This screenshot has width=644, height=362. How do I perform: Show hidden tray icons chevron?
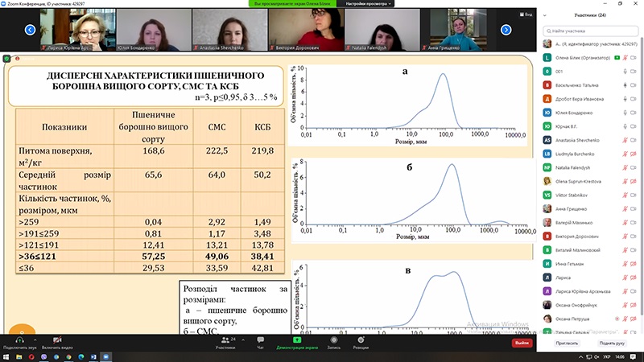point(580,357)
